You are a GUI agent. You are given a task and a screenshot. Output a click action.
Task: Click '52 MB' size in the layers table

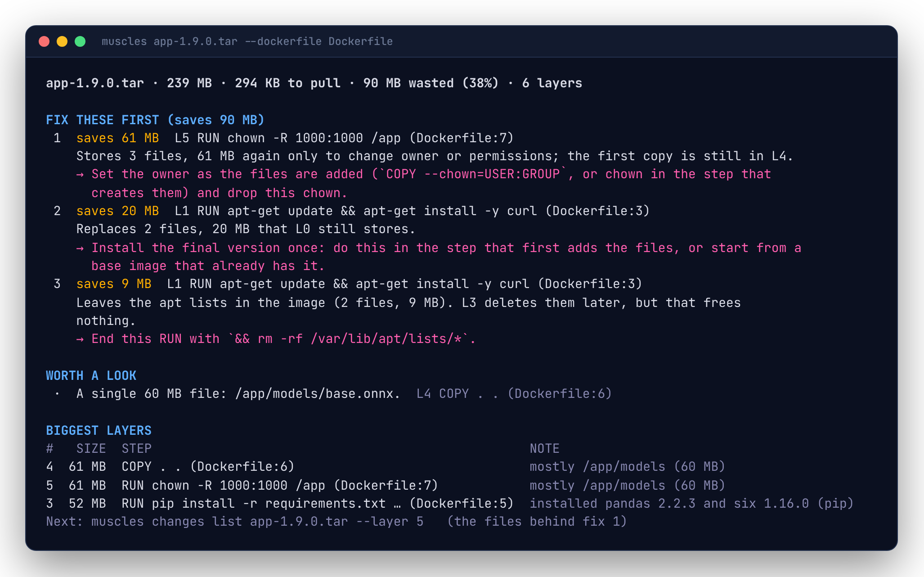coord(87,504)
